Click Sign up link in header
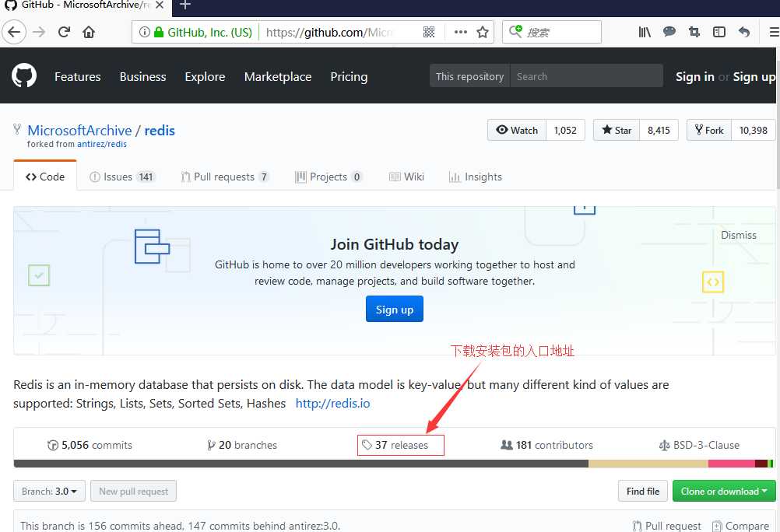This screenshot has width=780, height=532. tap(754, 76)
